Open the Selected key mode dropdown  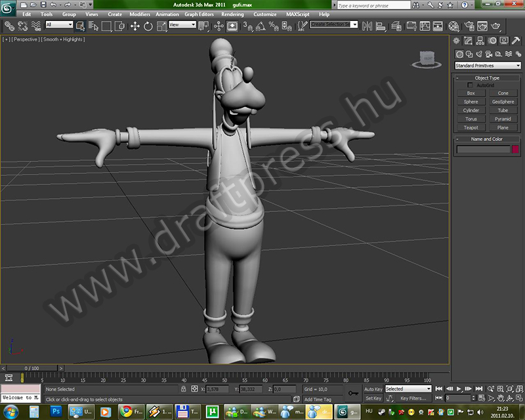pos(408,388)
